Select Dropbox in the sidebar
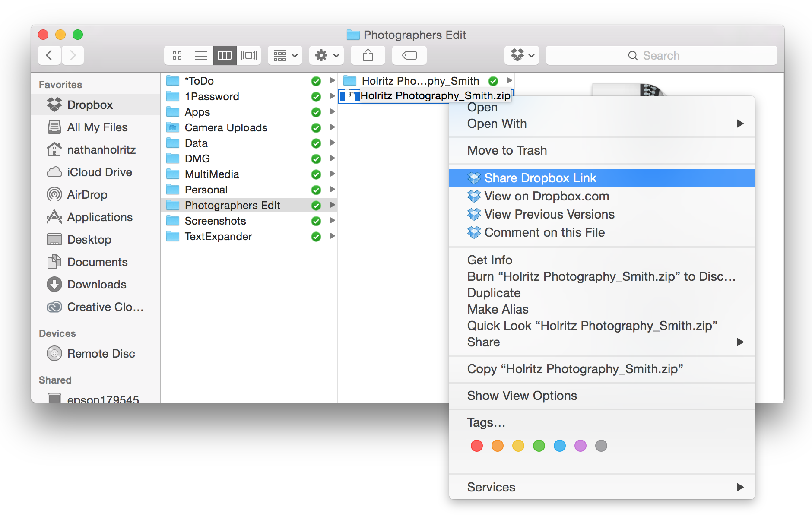Image resolution: width=812 pixels, height=523 pixels. (x=96, y=105)
